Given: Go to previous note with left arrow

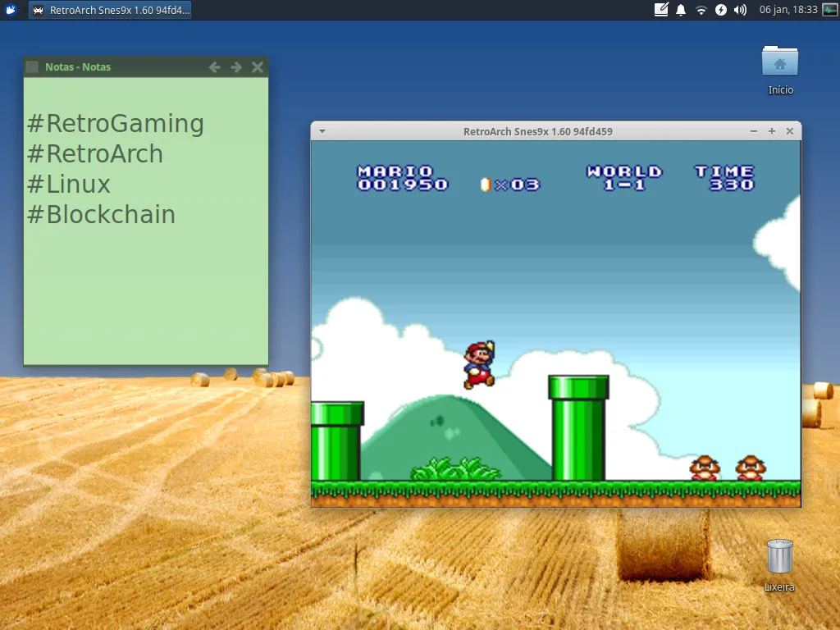Looking at the screenshot, I should (215, 67).
